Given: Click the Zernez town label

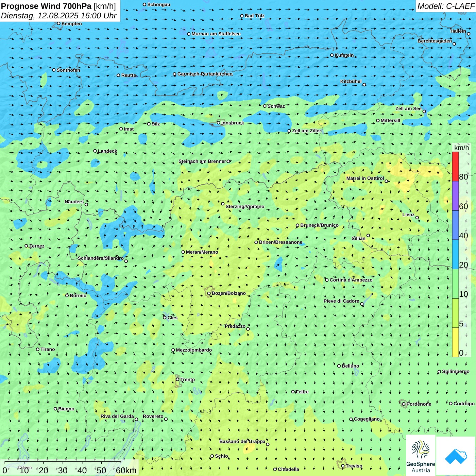Looking at the screenshot, I should (x=37, y=246).
